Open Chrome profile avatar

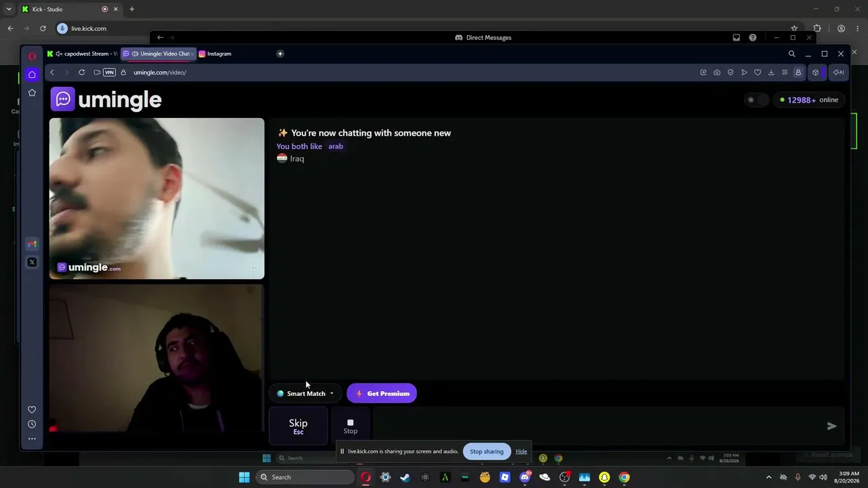tap(841, 28)
